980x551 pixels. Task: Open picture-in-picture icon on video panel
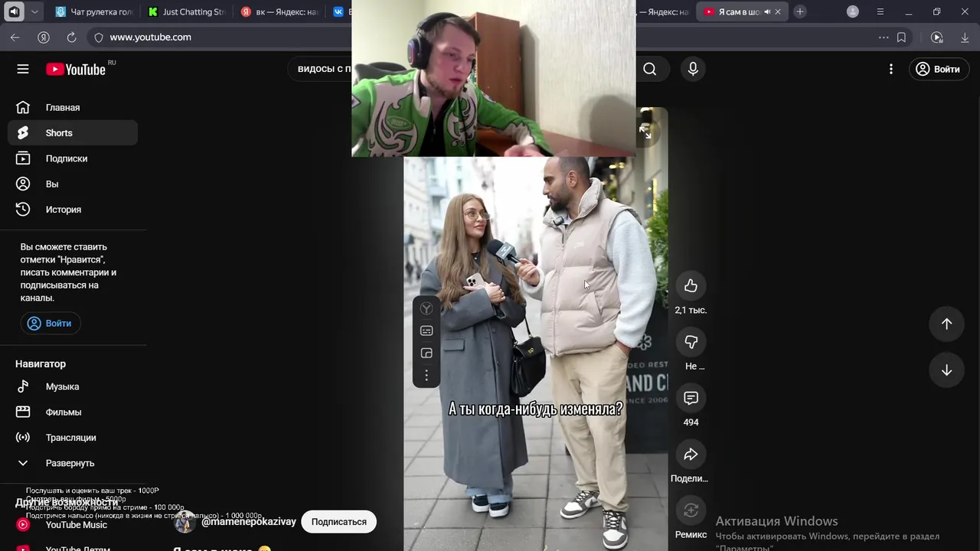click(x=426, y=353)
